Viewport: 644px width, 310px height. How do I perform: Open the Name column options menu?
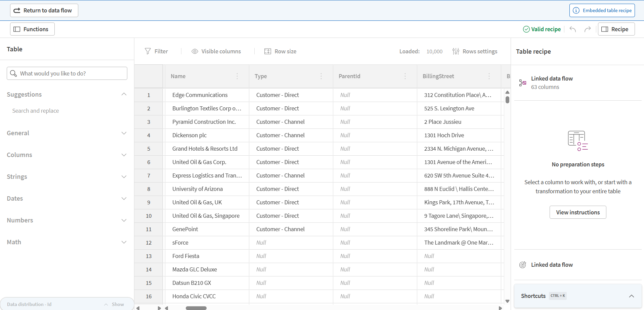pos(237,76)
